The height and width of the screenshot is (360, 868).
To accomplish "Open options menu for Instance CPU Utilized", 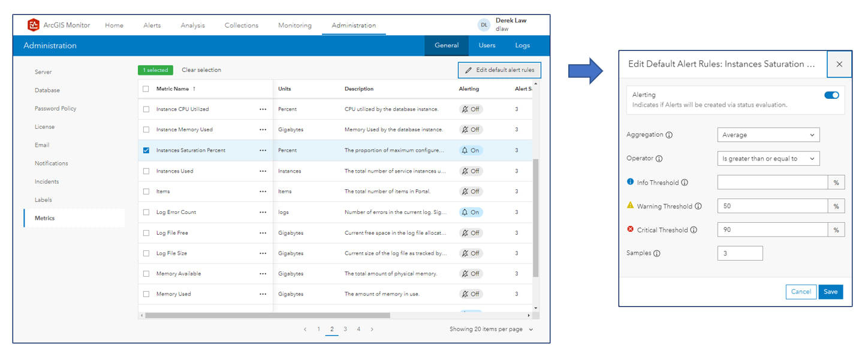I will coord(263,110).
